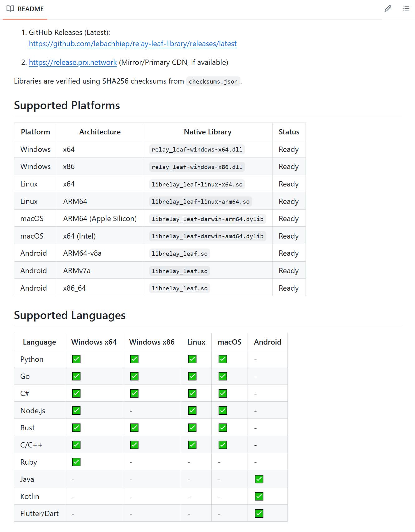Click Python's macOS green checkmark

click(223, 359)
